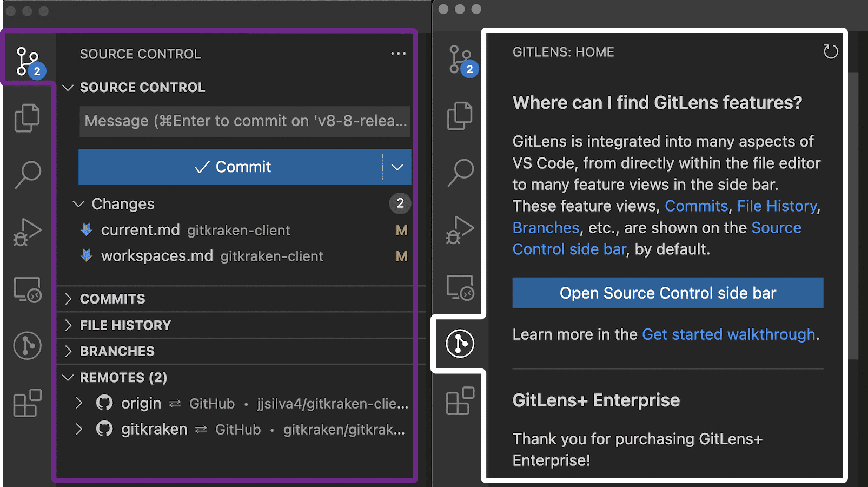Open Extensions icon in left activity bar
This screenshot has width=868, height=487.
point(28,403)
